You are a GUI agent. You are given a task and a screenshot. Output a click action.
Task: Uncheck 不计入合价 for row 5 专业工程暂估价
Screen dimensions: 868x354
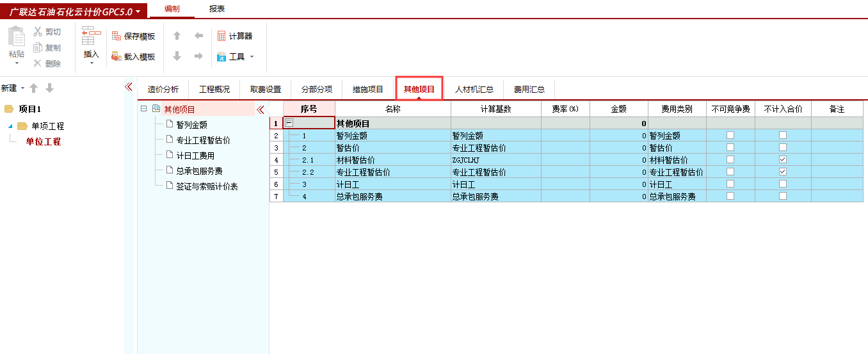pos(782,172)
